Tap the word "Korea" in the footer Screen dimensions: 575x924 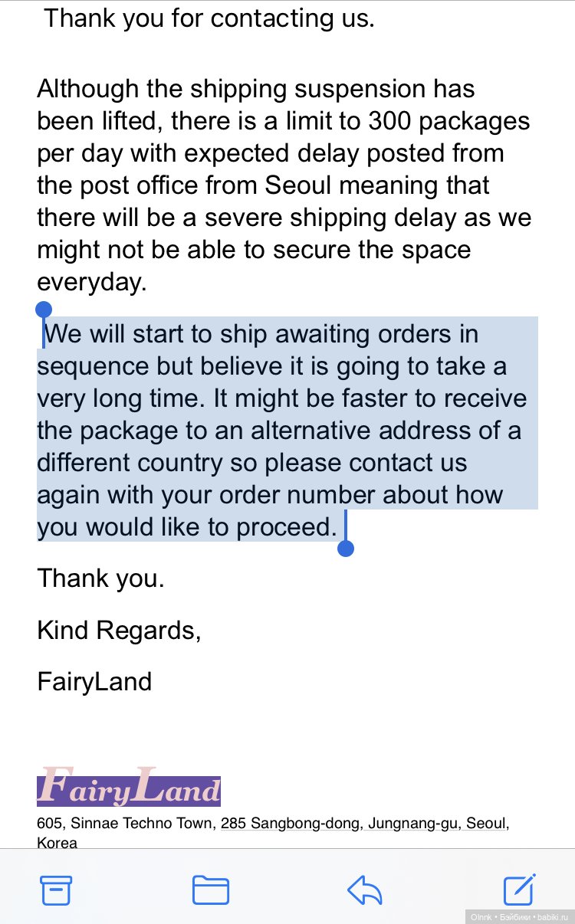(57, 843)
